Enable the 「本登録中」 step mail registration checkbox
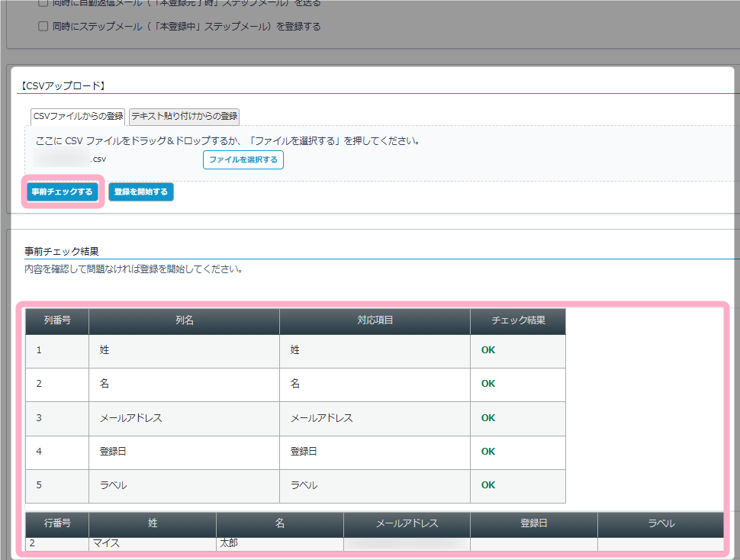The width and height of the screenshot is (740, 560). point(43,27)
